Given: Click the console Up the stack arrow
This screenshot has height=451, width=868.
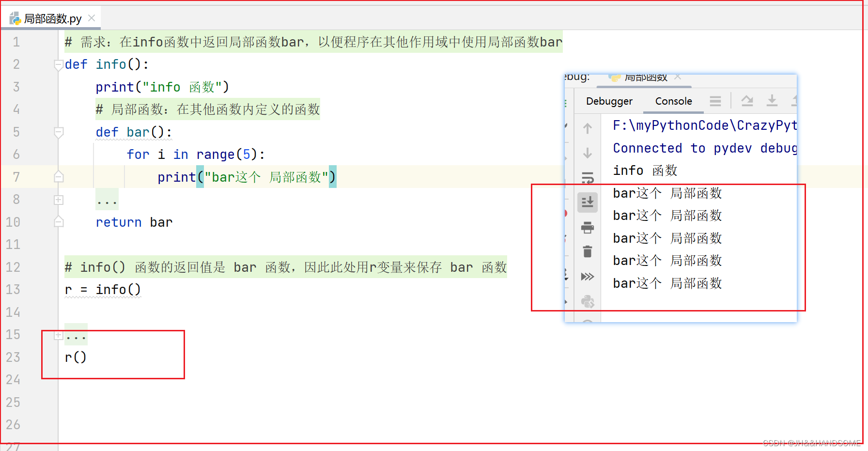Looking at the screenshot, I should click(588, 128).
